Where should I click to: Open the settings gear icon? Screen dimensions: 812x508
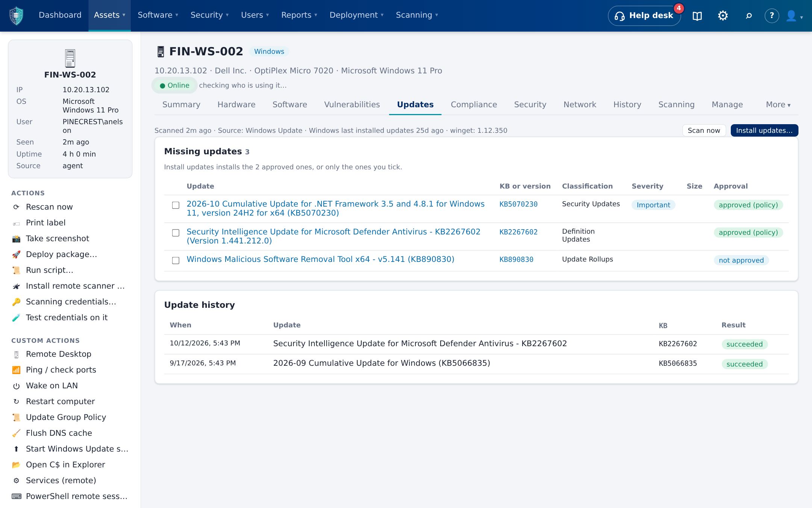[723, 16]
